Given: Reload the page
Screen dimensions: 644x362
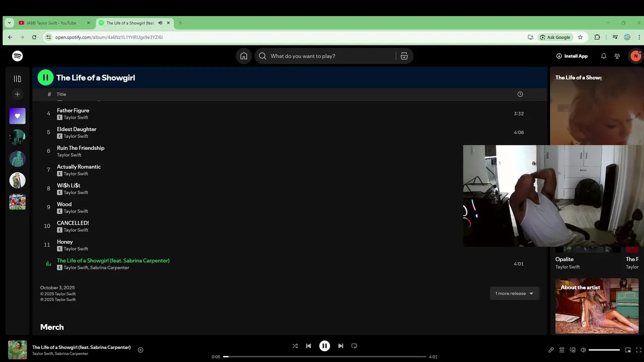Looking at the screenshot, I should click(34, 37).
